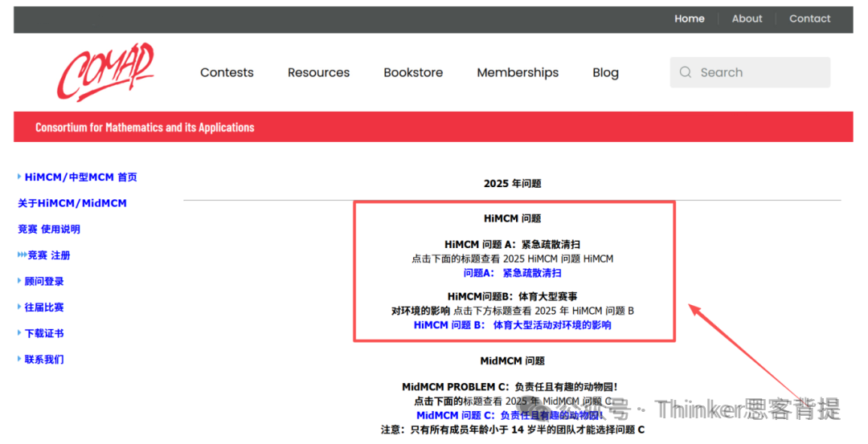This screenshot has width=868, height=444.
Task: Open the Resources menu
Action: click(319, 72)
